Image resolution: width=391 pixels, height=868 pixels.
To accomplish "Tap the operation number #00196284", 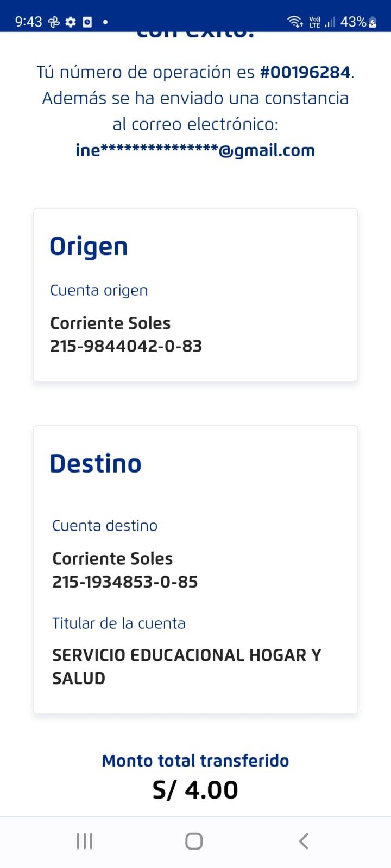I will (x=305, y=72).
